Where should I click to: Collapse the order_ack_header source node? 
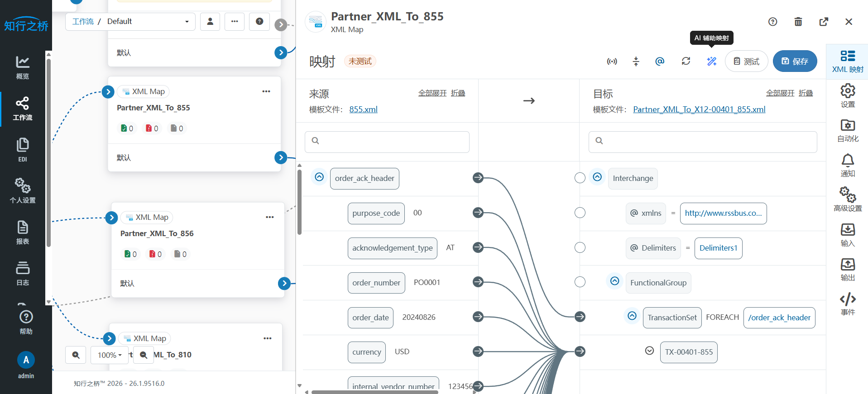coord(319,177)
